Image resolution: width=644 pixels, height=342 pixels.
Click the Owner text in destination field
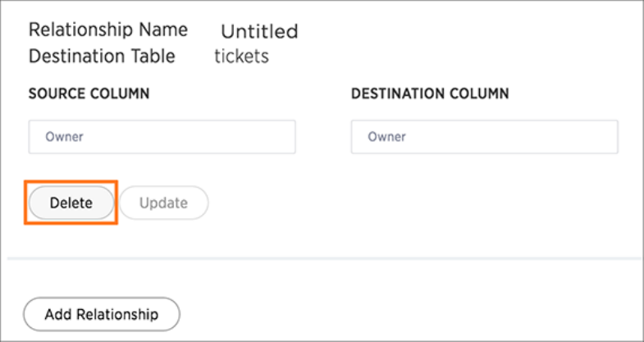[x=386, y=137]
